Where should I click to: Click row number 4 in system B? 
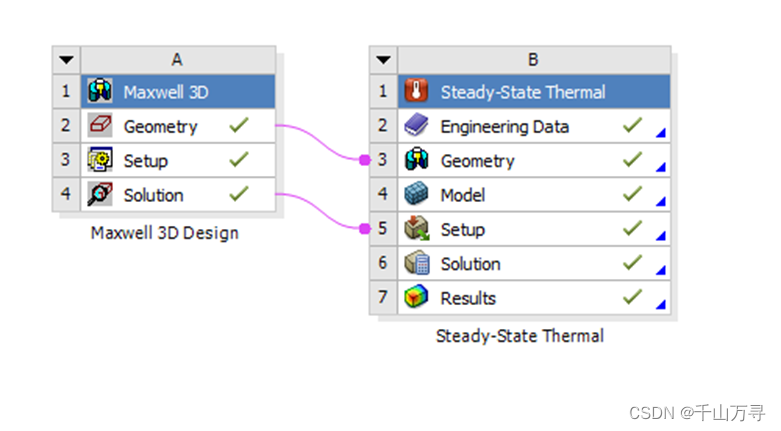pyautogui.click(x=383, y=194)
